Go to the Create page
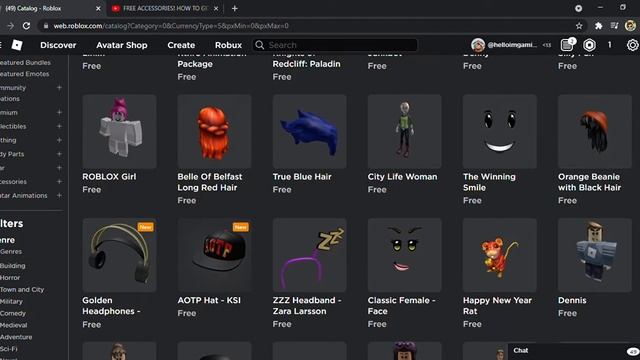The image size is (640, 360). pos(181,45)
